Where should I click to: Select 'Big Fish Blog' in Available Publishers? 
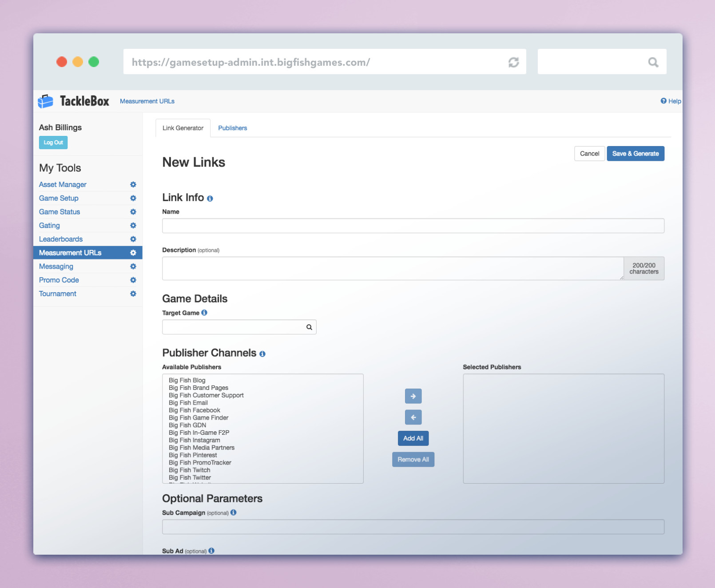pos(187,380)
